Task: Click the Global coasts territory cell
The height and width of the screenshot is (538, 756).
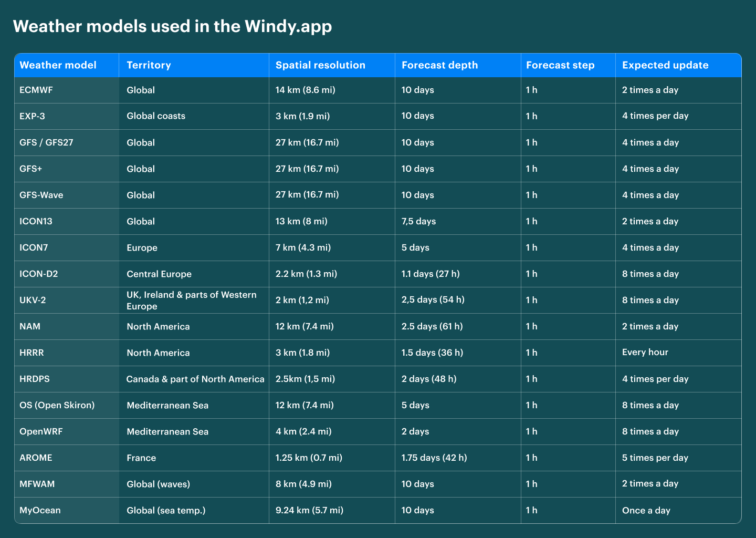Action: tap(156, 116)
